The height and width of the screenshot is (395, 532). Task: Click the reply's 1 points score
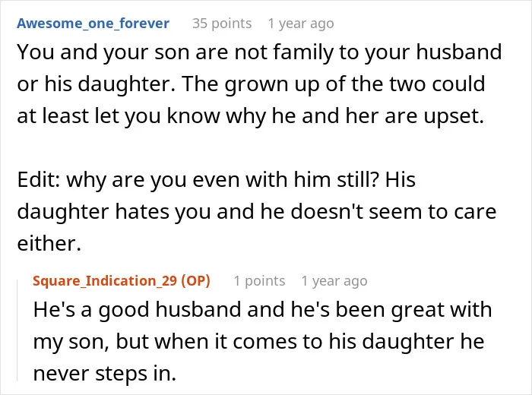pos(259,281)
